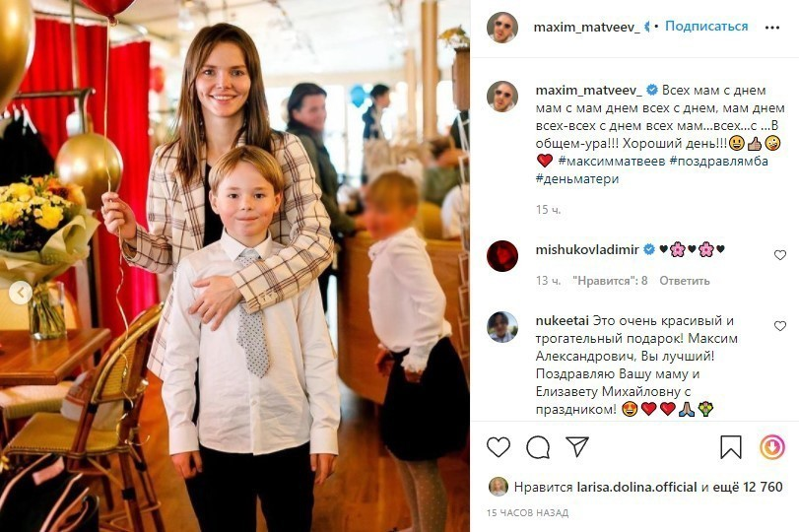Share the post via paper plane icon

pos(577,446)
